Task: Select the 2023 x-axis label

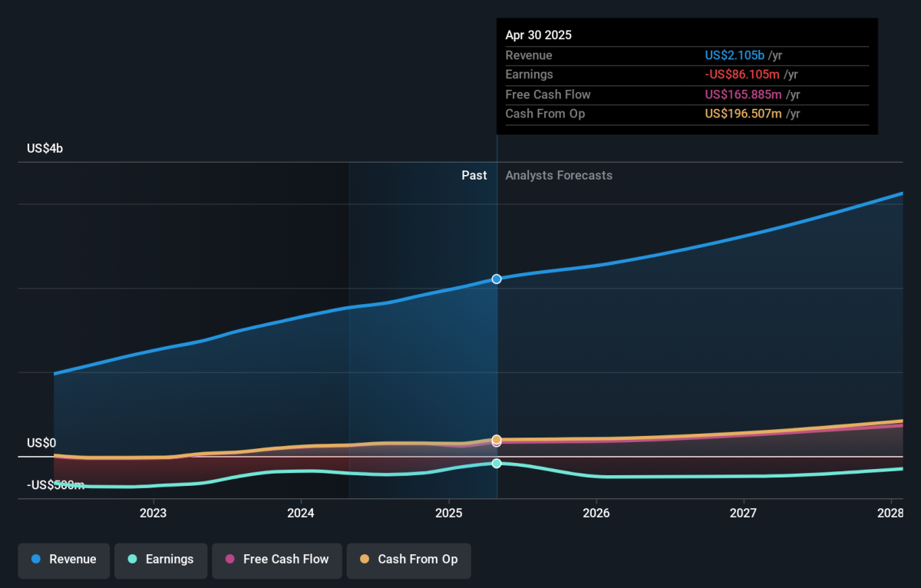Action: (x=153, y=512)
